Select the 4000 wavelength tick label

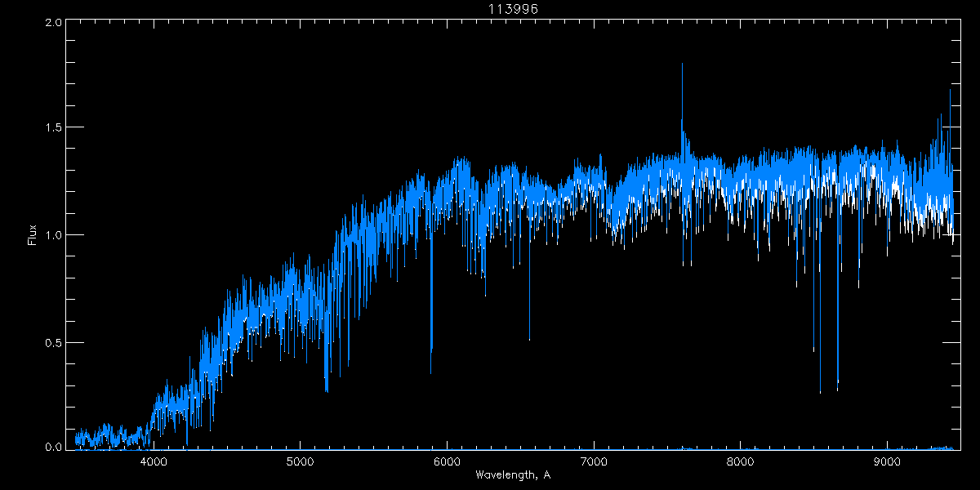tap(154, 461)
